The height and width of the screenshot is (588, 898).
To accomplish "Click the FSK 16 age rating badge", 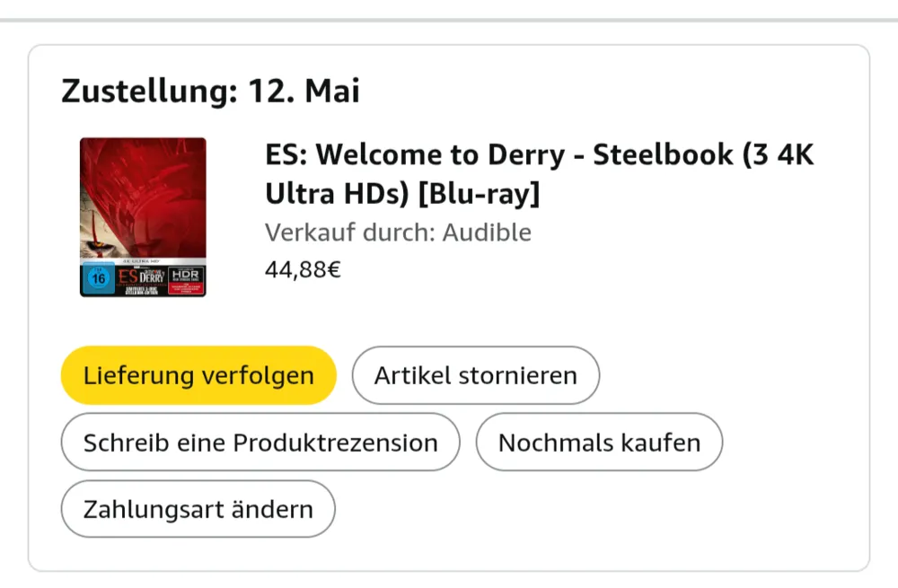I will pos(99,278).
